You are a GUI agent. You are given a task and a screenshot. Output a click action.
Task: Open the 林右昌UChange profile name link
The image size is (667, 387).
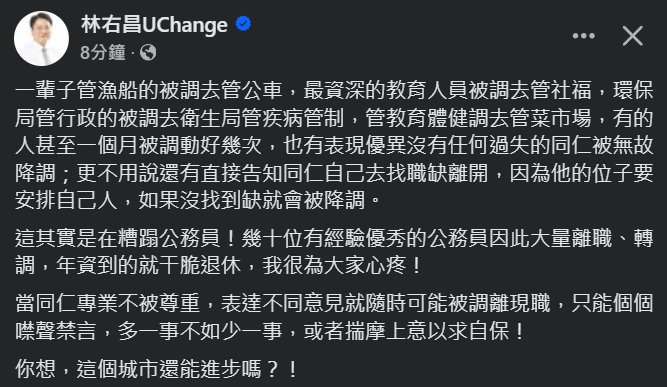pyautogui.click(x=154, y=25)
